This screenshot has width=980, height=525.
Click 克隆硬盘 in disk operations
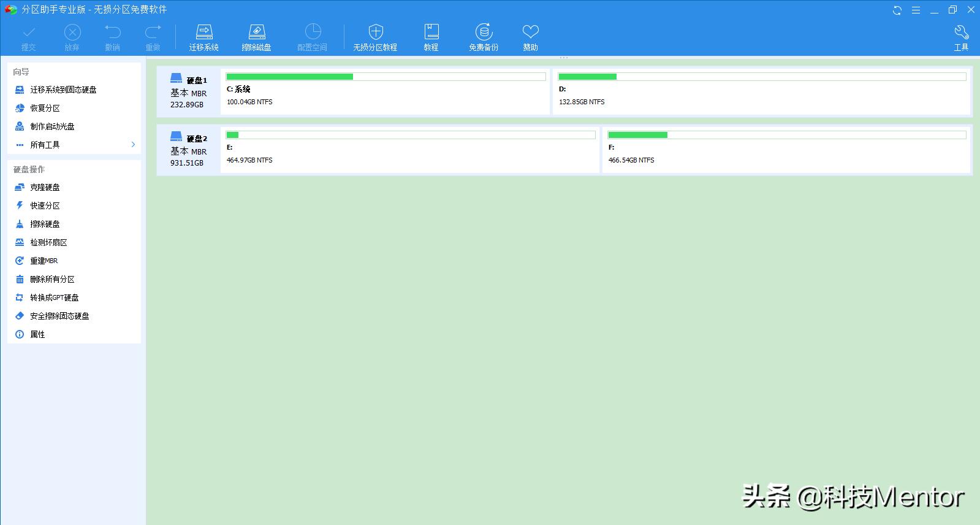coord(45,187)
